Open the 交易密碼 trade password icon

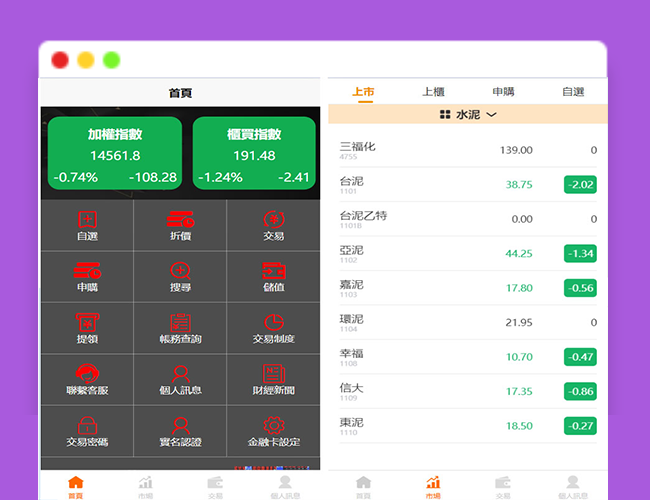[x=87, y=425]
